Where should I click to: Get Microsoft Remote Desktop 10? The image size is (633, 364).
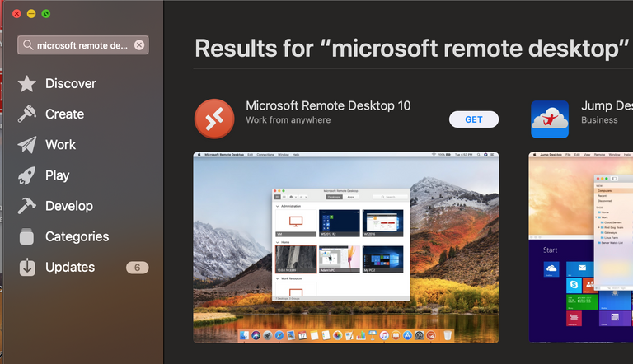click(x=474, y=119)
